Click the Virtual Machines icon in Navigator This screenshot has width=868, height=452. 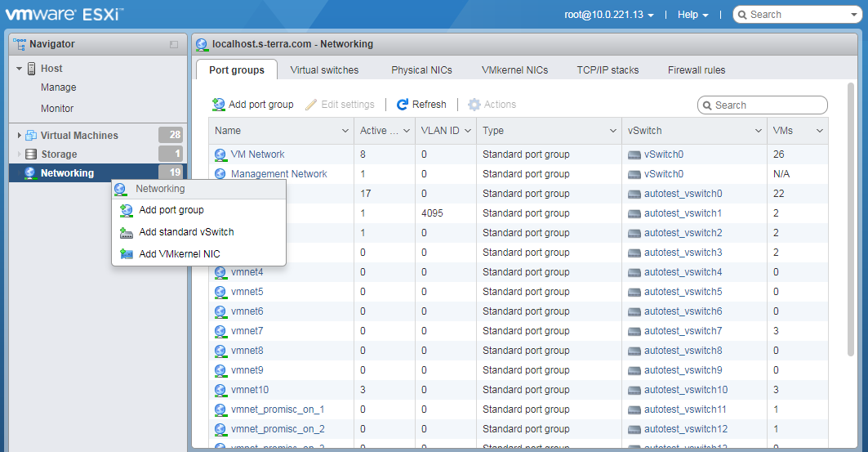pyautogui.click(x=31, y=135)
